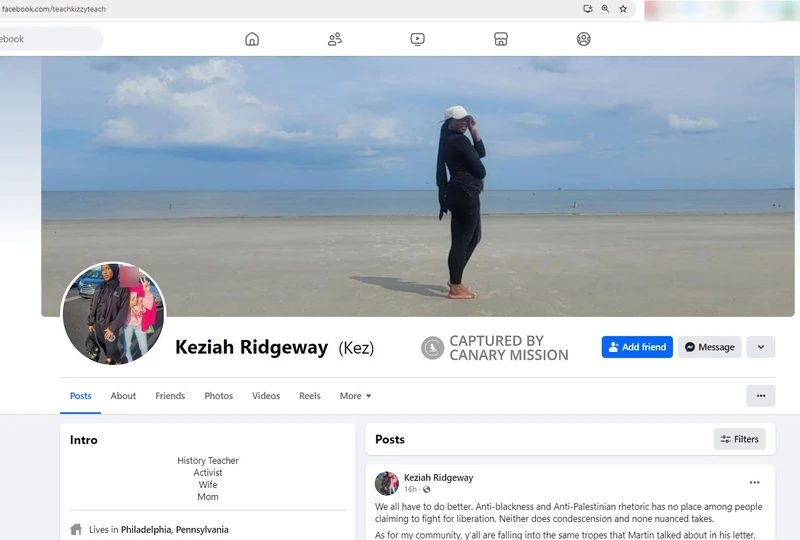Viewport: 800px width, 540px height.
Task: Click the install app icon in address bar
Action: coord(588,9)
